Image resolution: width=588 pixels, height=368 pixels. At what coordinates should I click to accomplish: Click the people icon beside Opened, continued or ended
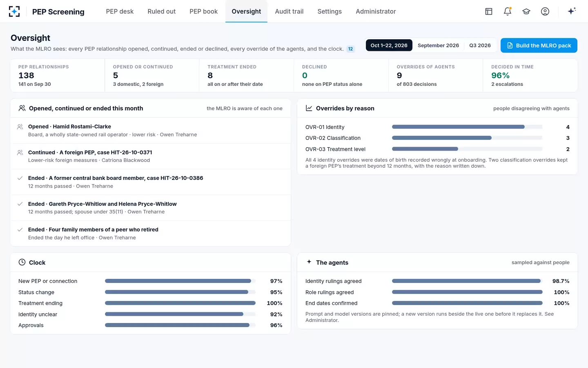[22, 108]
